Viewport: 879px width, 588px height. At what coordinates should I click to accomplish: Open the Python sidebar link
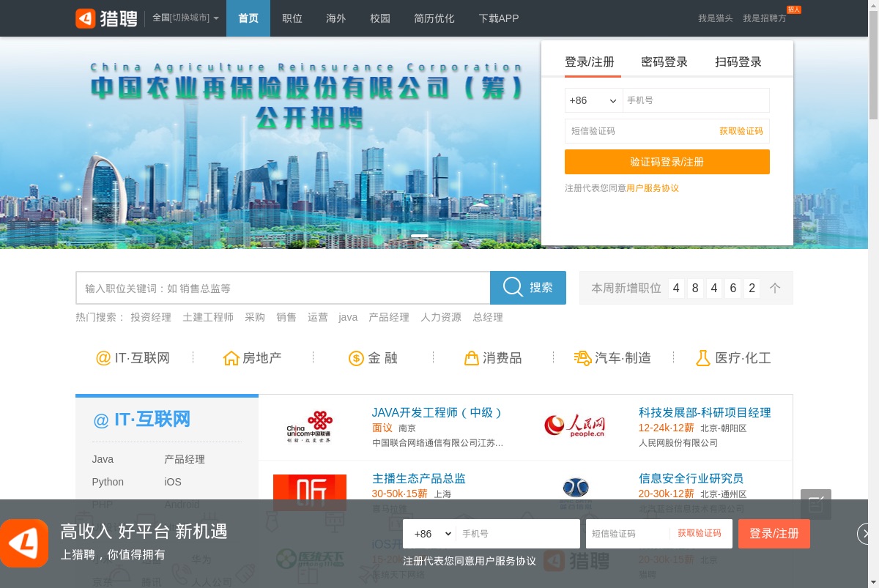108,482
